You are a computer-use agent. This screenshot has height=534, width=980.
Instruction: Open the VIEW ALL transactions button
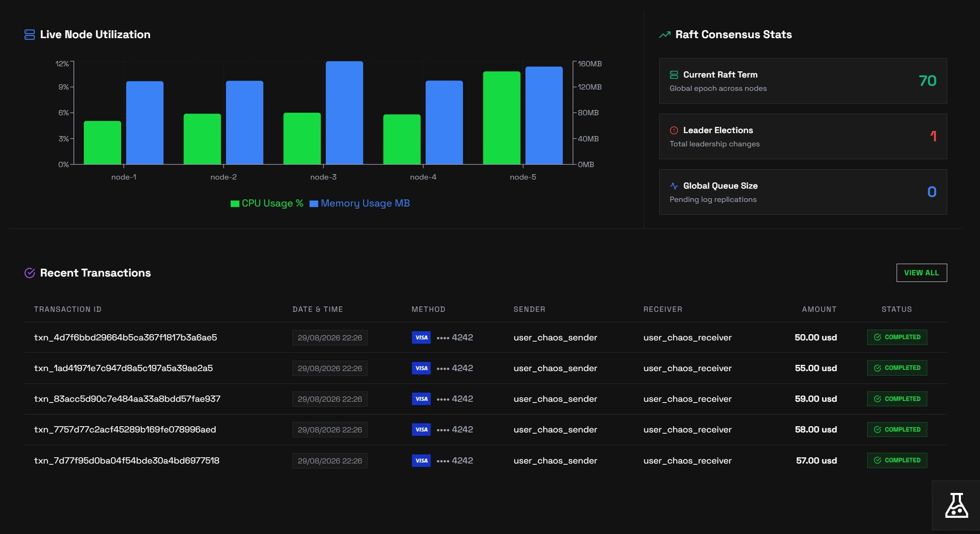921,273
